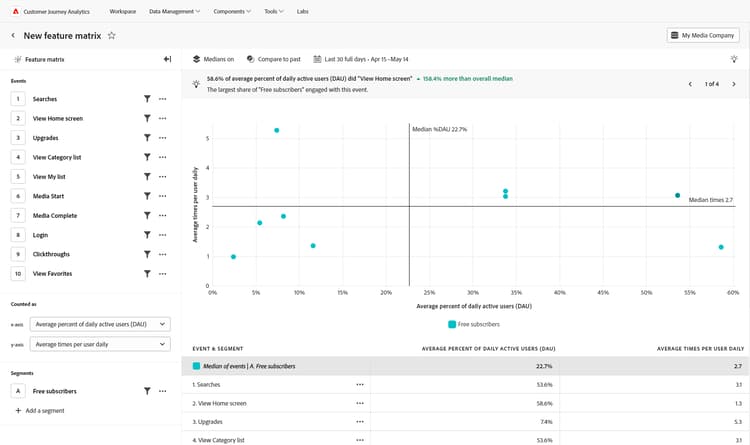The height and width of the screenshot is (445, 750).
Task: Open the Workspace tab
Action: pyautogui.click(x=123, y=11)
